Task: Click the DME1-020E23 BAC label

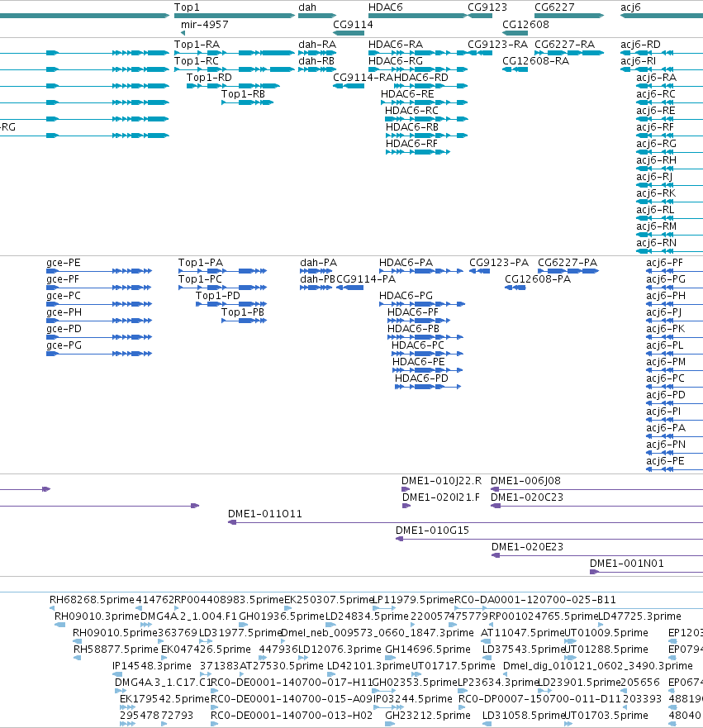Action: point(528,547)
